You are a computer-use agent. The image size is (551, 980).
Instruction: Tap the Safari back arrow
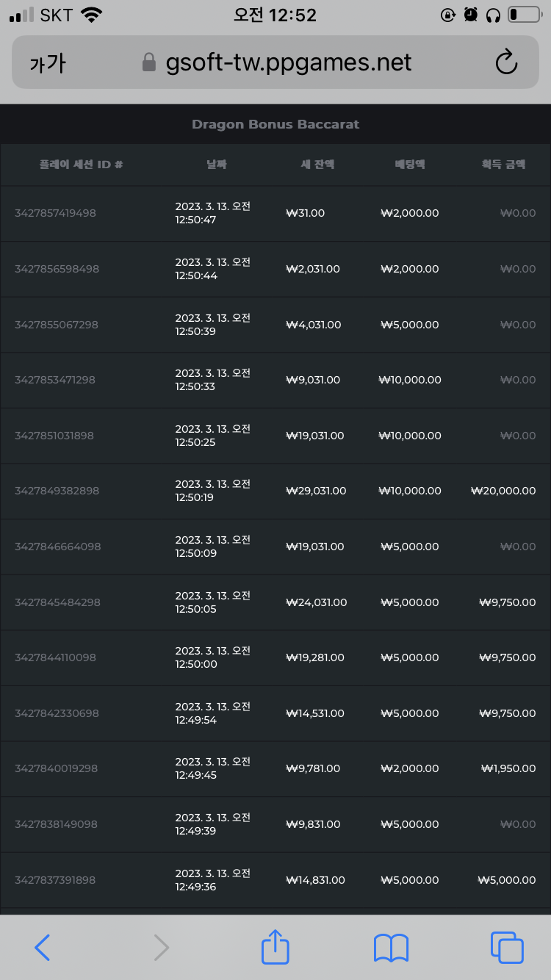click(43, 948)
